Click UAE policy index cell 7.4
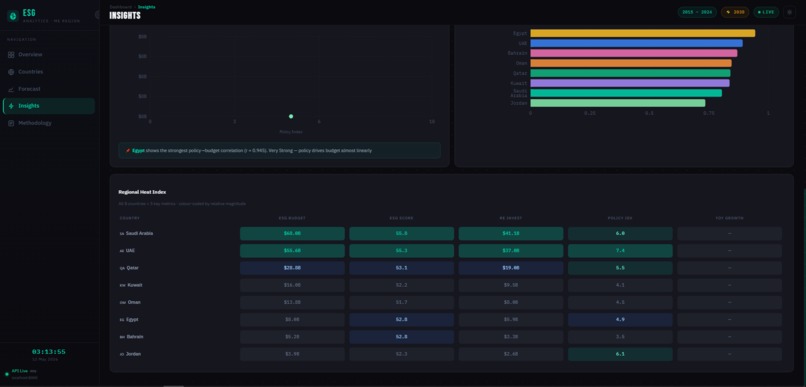This screenshot has width=806, height=387. (620, 251)
